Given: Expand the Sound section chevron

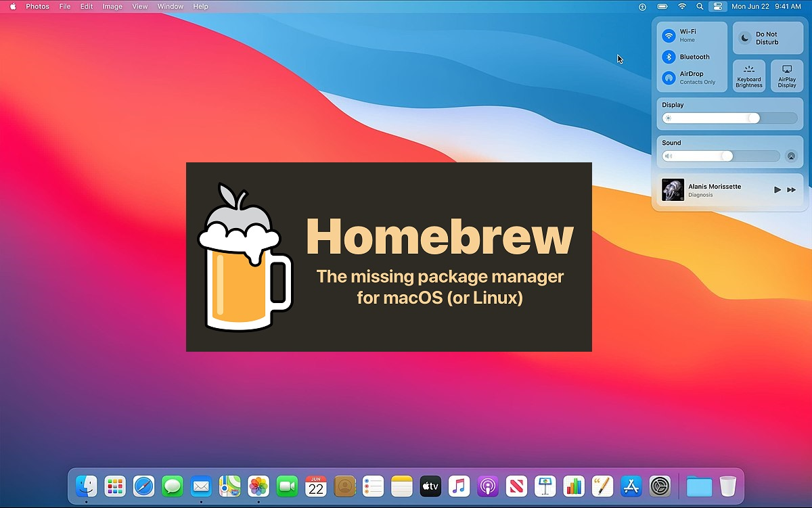Looking at the screenshot, I should click(x=791, y=156).
